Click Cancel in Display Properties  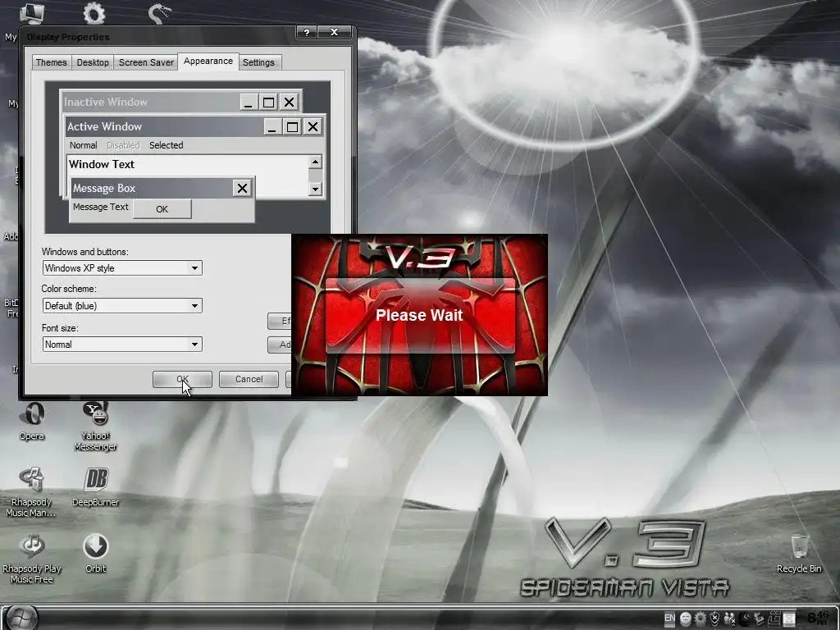click(x=249, y=379)
